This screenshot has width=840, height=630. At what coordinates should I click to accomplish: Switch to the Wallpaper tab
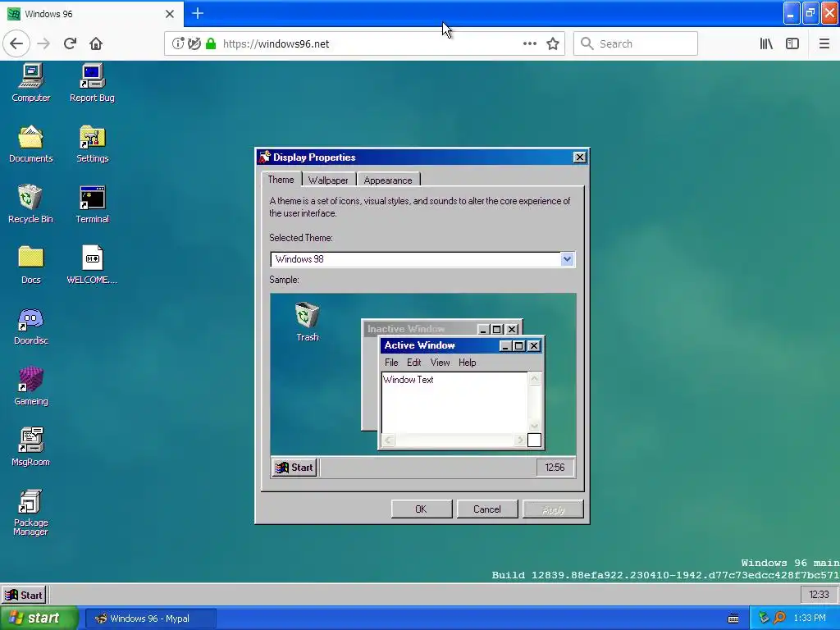point(328,180)
